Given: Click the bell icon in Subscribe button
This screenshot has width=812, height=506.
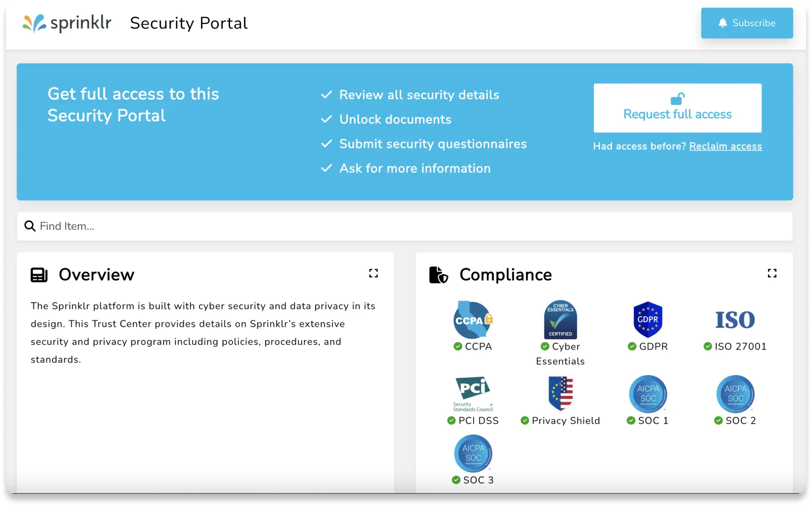Looking at the screenshot, I should tap(723, 23).
